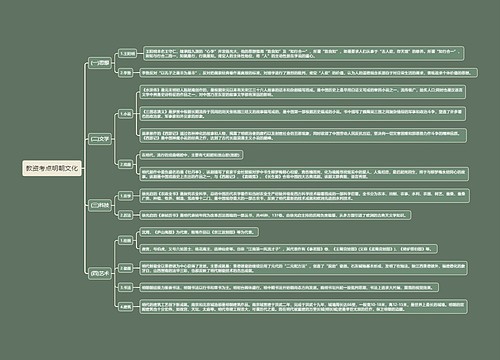Image resolution: width=500 pixels, height=360 pixels.
Task: Click the 《三国志演义》 description note
Action: [302, 114]
